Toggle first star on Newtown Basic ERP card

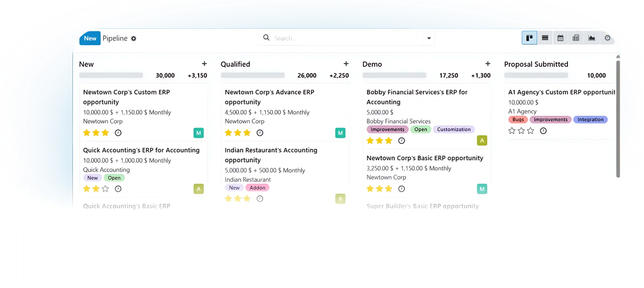coord(370,189)
